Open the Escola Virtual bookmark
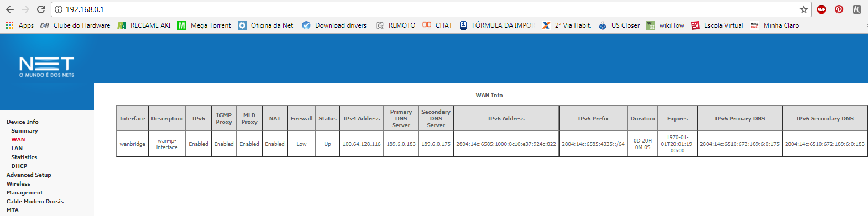 click(717, 25)
